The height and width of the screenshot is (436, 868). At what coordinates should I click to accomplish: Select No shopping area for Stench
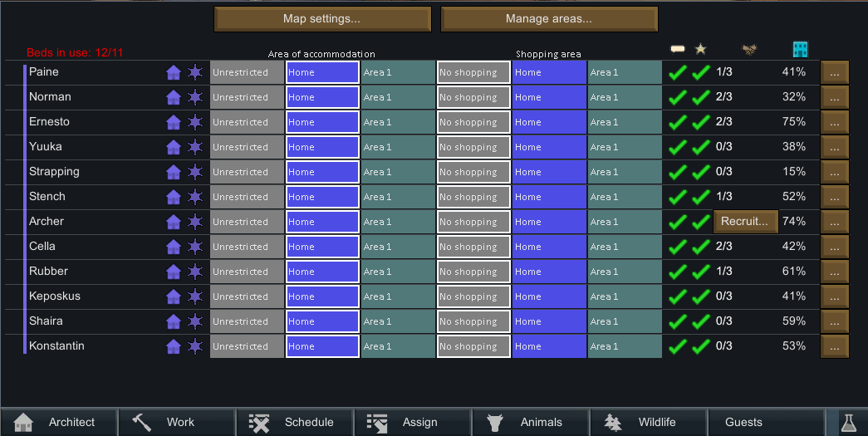473,197
